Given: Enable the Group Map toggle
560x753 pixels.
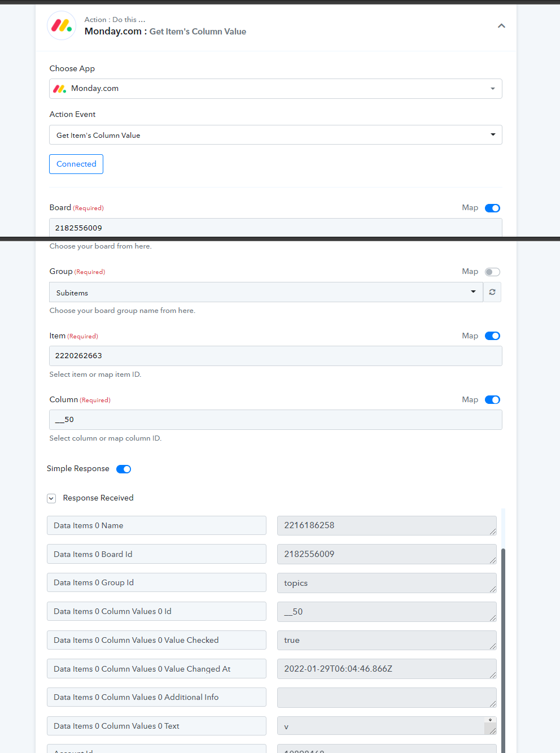Looking at the screenshot, I should pyautogui.click(x=492, y=272).
